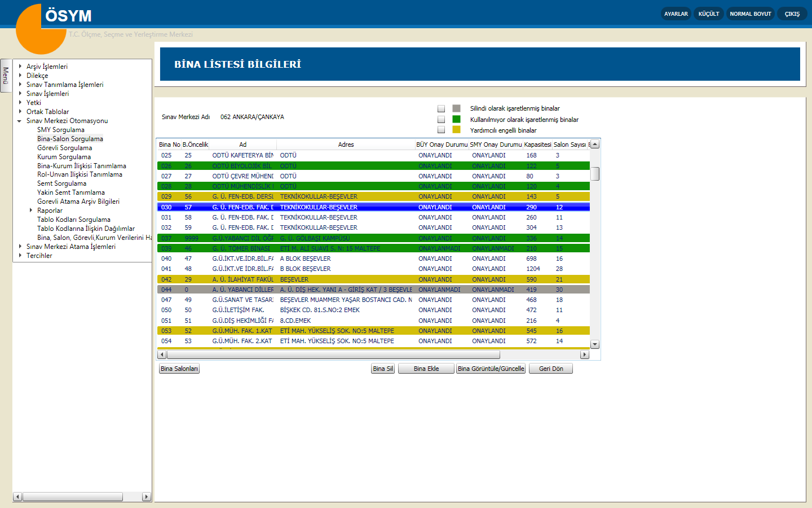Open Semt Sorgulama item
Viewport: 812px width, 508px height.
point(61,183)
